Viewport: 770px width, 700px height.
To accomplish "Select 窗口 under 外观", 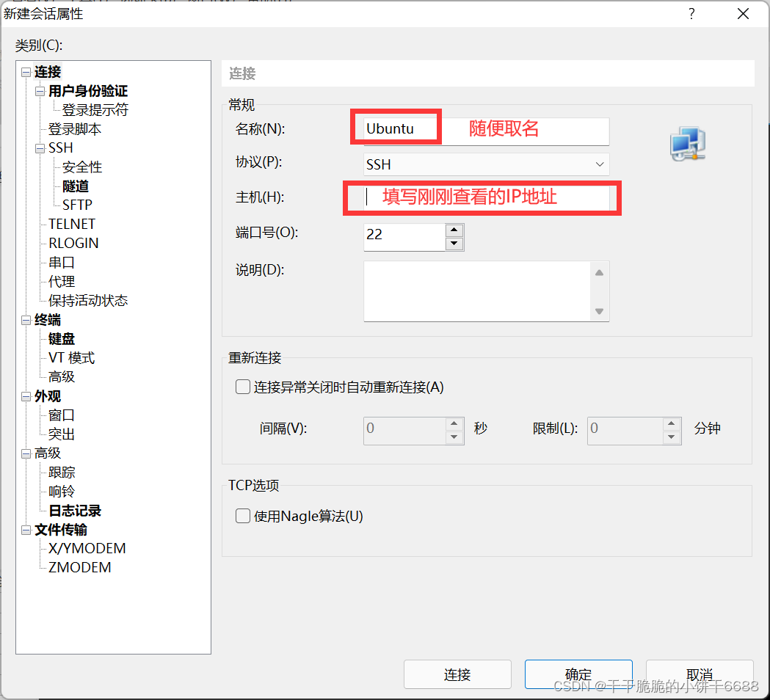I will 62,416.
